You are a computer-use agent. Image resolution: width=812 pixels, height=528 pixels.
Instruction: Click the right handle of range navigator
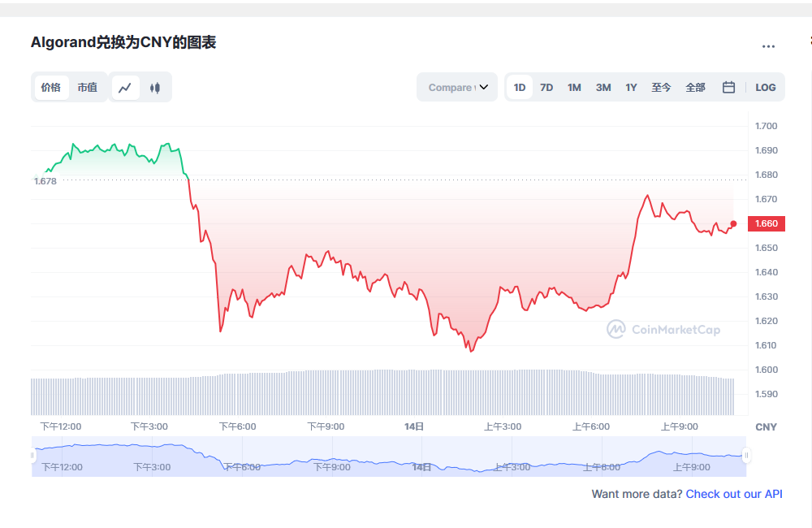[746, 456]
